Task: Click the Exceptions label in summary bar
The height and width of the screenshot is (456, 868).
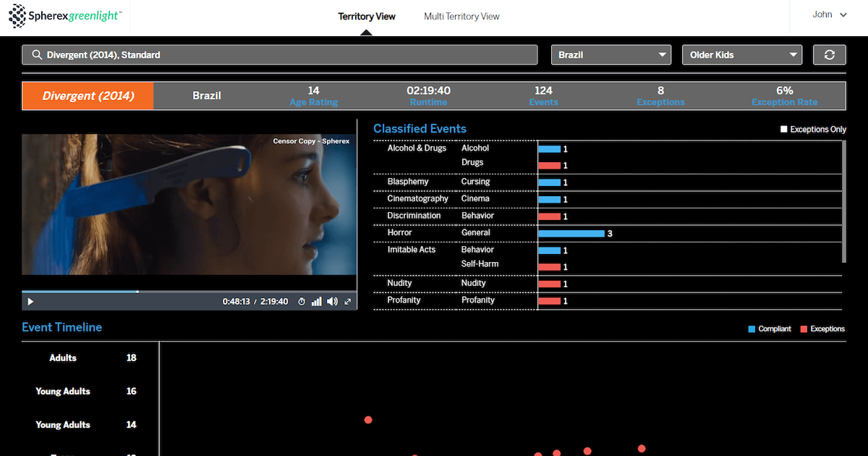Action: coord(660,102)
